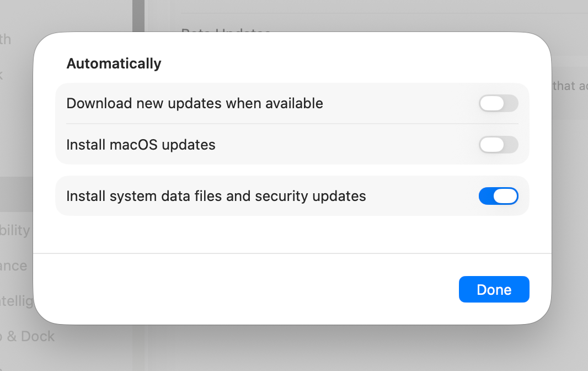Screen dimensions: 588x371
Task: Enable Download new updates when available toggle
Action: (x=498, y=103)
